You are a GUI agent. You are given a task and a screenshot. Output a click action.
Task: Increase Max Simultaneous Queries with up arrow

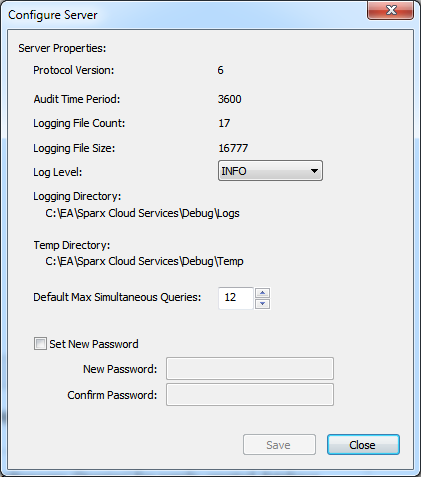[262, 293]
